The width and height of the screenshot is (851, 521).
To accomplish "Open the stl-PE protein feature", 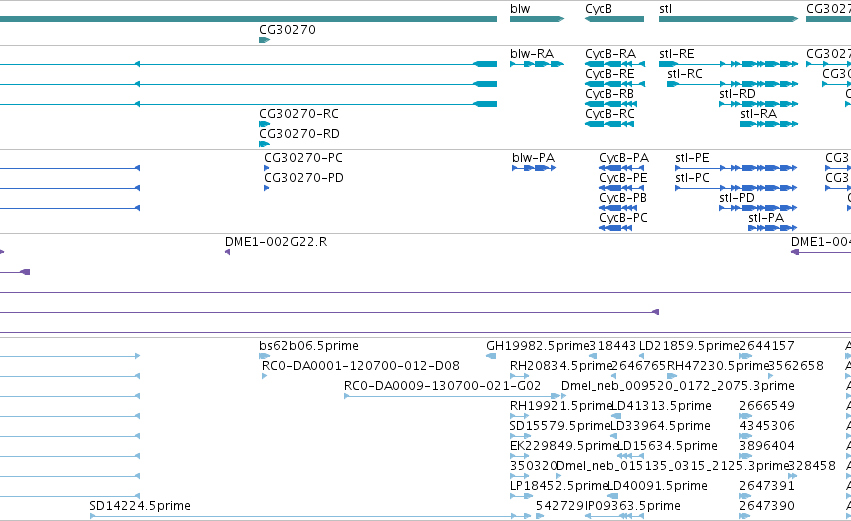I will tap(736, 168).
